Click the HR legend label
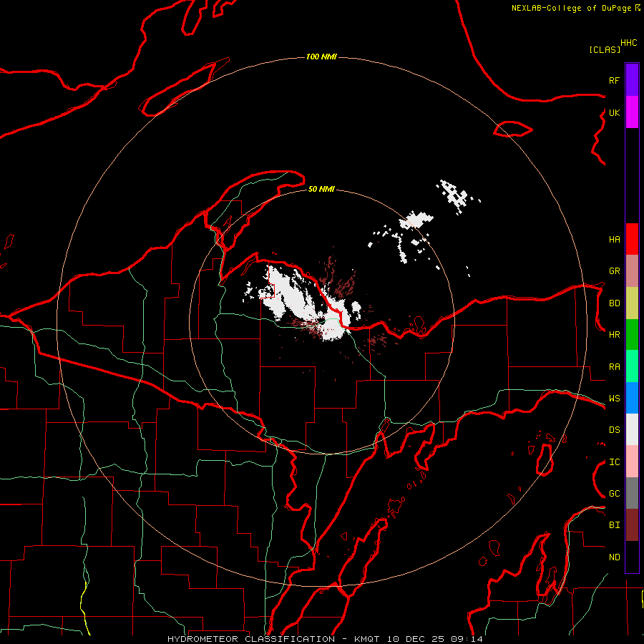Viewport: 644px width, 644px height. (614, 335)
